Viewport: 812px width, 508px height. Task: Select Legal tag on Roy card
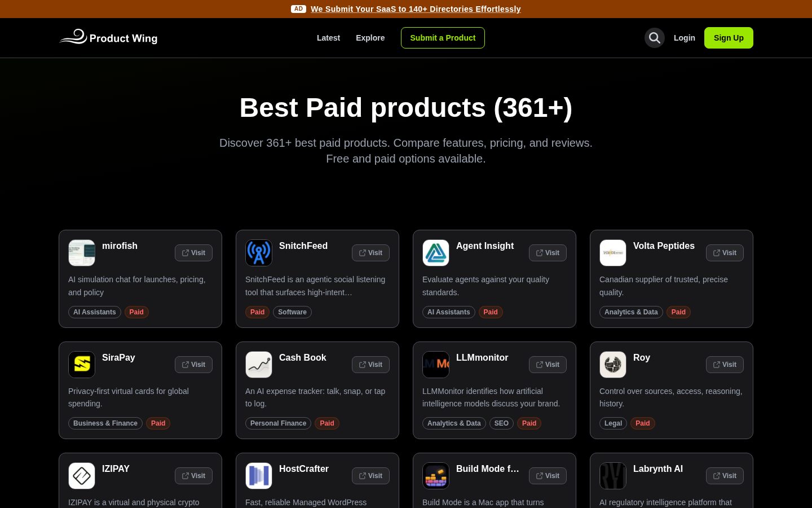pos(613,423)
